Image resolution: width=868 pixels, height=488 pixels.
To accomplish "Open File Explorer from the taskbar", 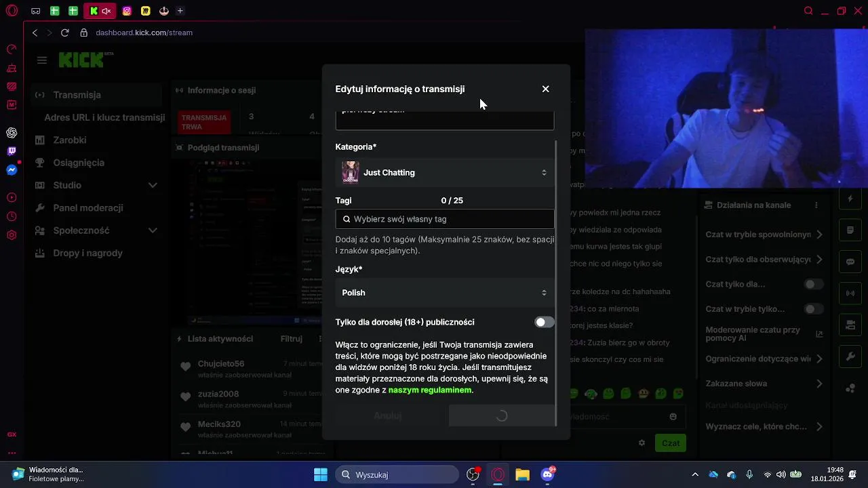I will pos(522,474).
